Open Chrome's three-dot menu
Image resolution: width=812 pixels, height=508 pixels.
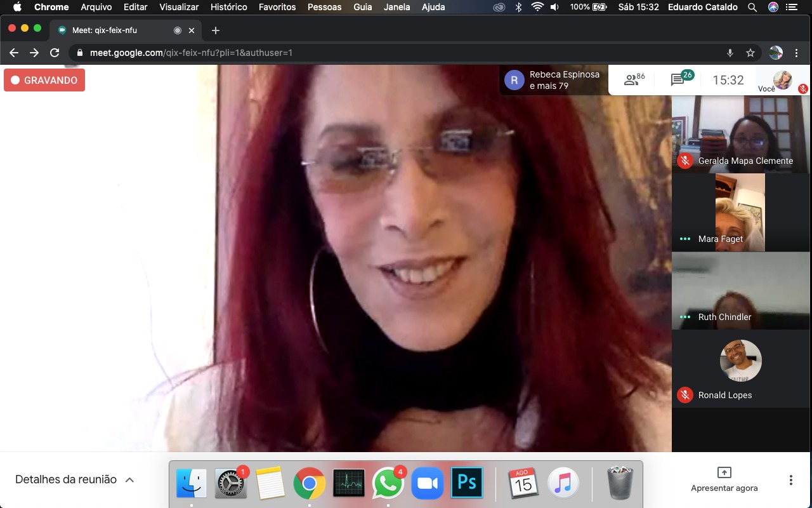coord(796,53)
